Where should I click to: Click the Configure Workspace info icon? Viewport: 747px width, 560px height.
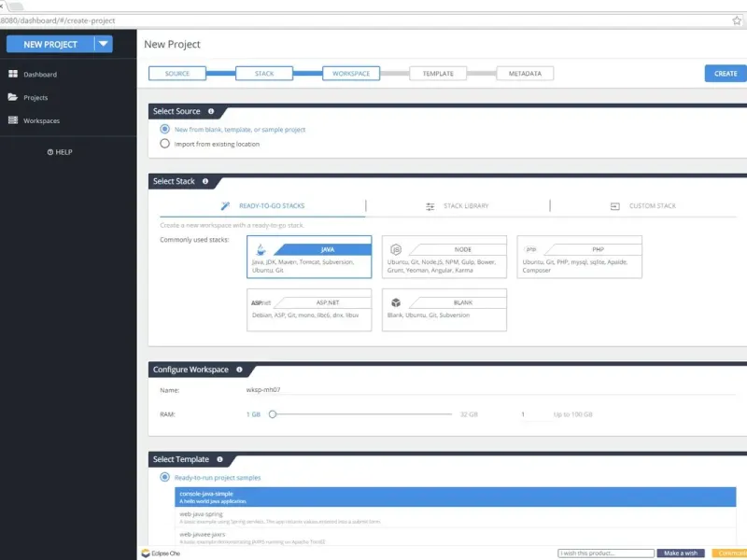[x=239, y=370]
